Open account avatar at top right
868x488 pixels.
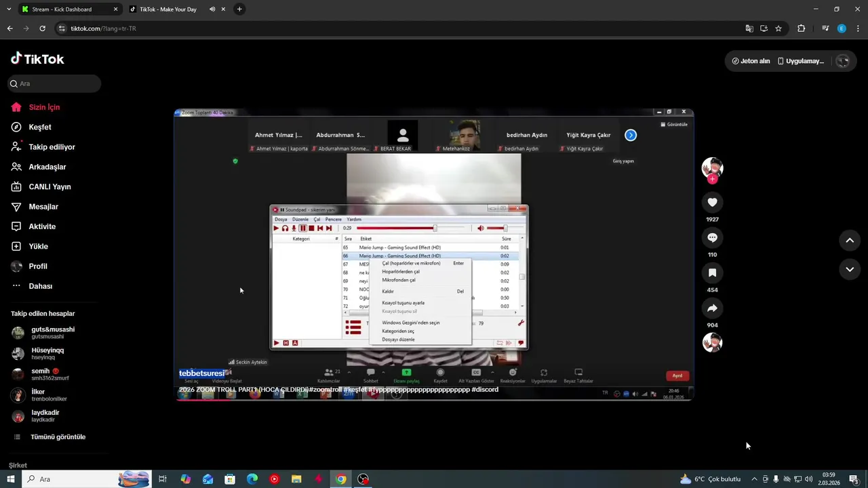pos(842,61)
